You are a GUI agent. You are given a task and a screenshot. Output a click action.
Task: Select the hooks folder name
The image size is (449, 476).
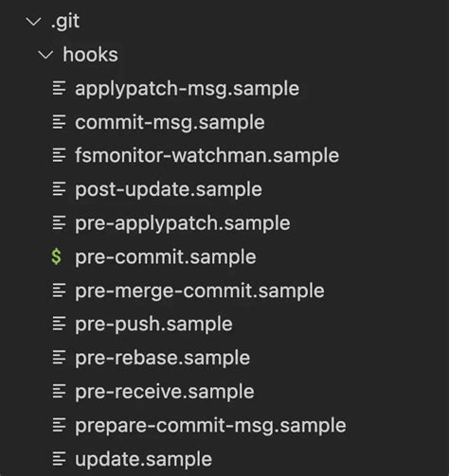pyautogui.click(x=90, y=55)
